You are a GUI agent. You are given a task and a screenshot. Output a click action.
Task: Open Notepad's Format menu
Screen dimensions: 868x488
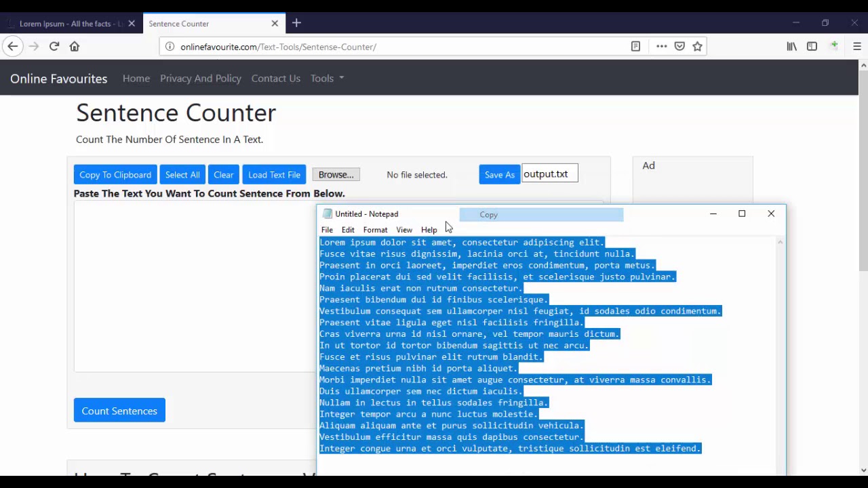click(375, 229)
